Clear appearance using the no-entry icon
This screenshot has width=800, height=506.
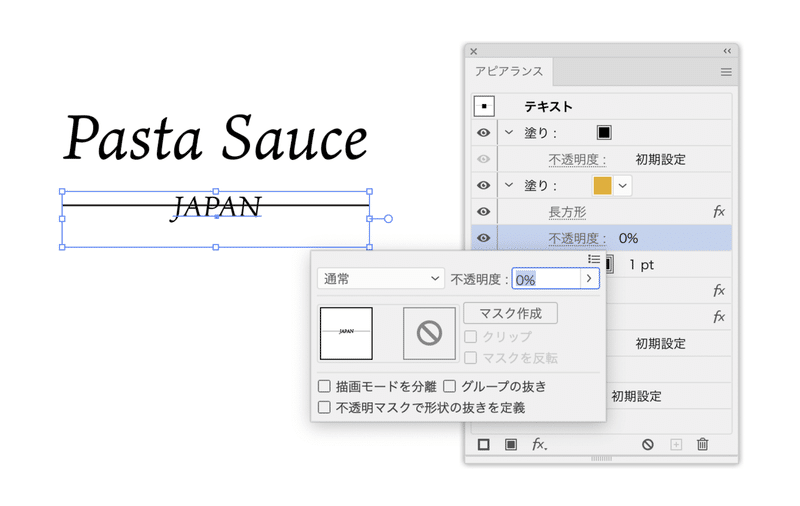click(x=647, y=445)
